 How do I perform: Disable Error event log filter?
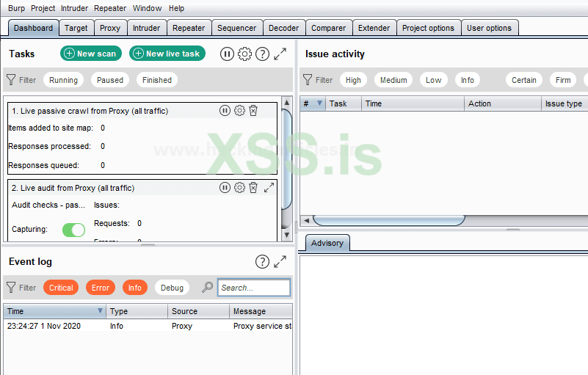click(x=100, y=288)
